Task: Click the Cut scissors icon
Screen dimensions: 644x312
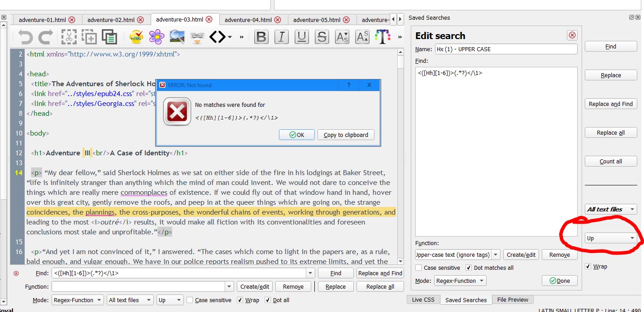Action: [69, 37]
